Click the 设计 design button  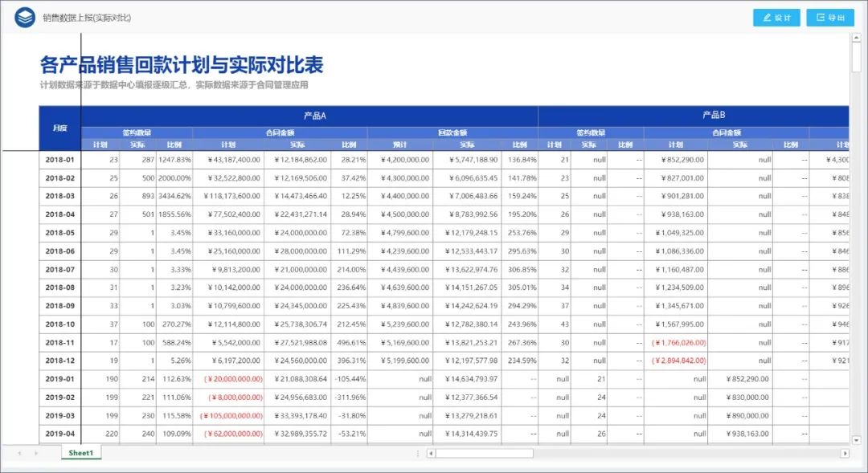pos(776,17)
